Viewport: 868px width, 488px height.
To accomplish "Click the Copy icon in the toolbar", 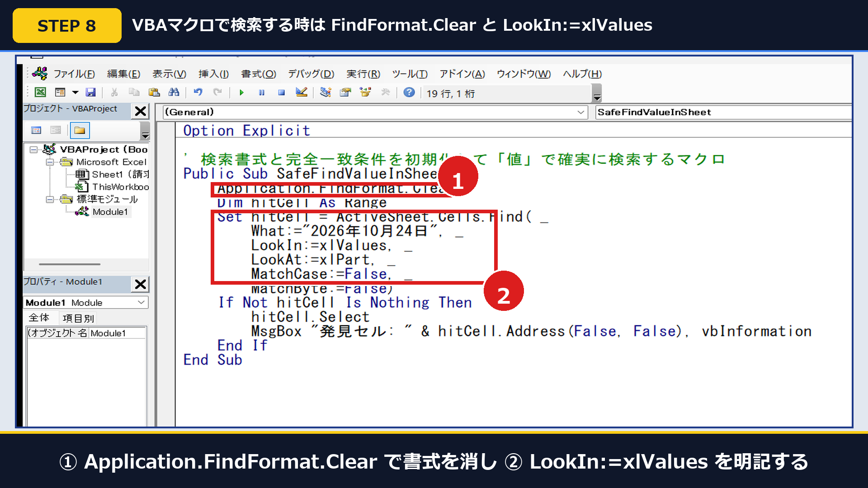I will coord(134,93).
